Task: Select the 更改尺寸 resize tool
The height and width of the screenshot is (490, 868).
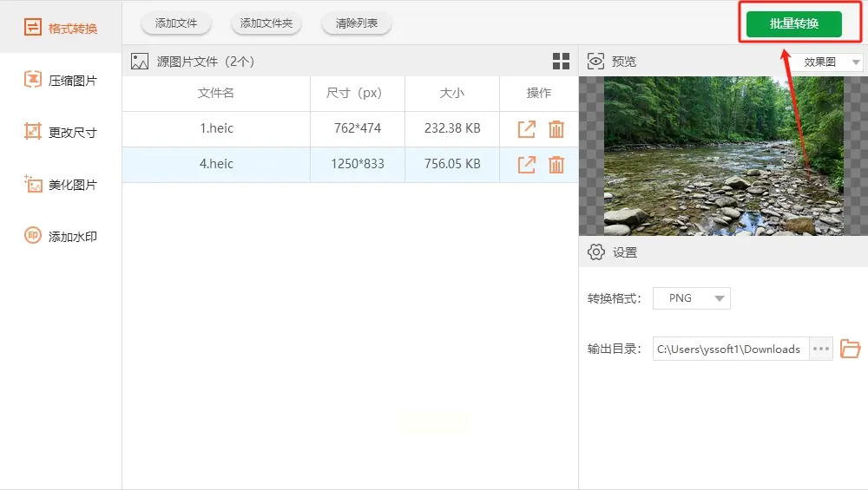Action: [x=61, y=132]
